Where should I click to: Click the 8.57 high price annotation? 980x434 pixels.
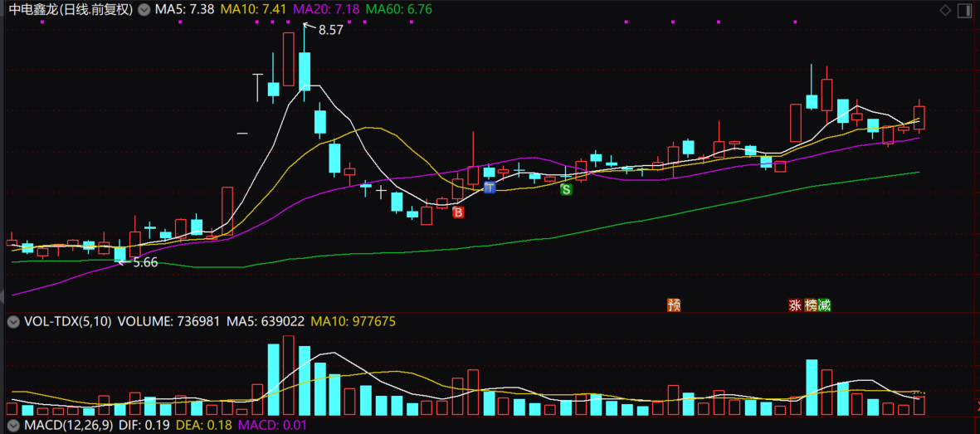[x=330, y=29]
